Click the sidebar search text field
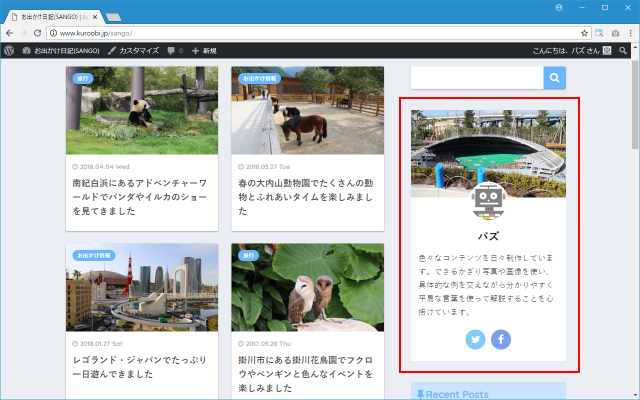The image size is (640, 400). [477, 78]
